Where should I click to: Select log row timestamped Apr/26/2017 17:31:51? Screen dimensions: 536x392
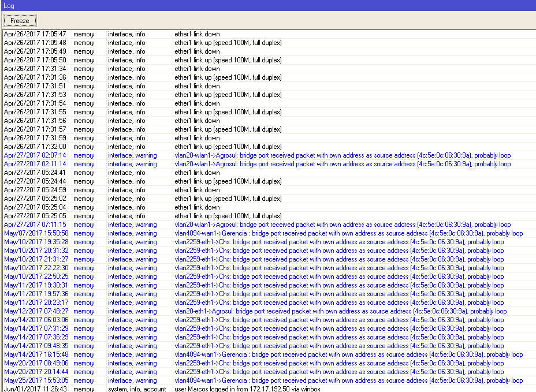tap(269, 86)
